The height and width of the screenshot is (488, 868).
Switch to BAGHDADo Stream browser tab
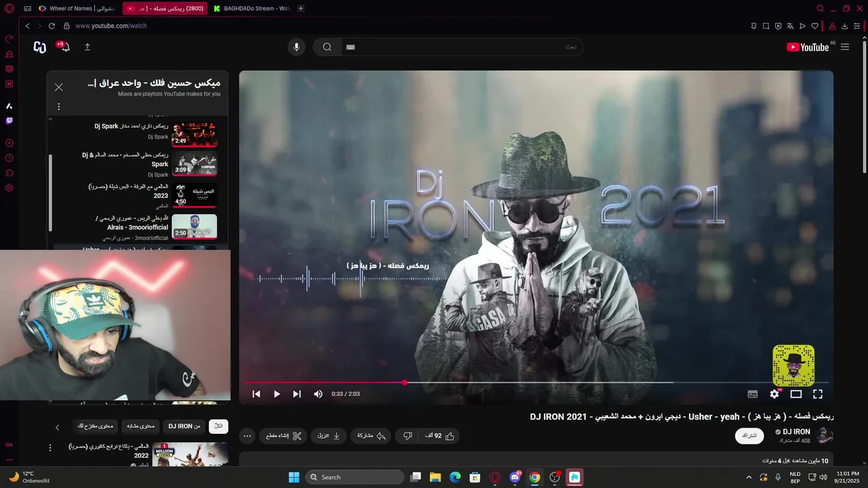251,8
